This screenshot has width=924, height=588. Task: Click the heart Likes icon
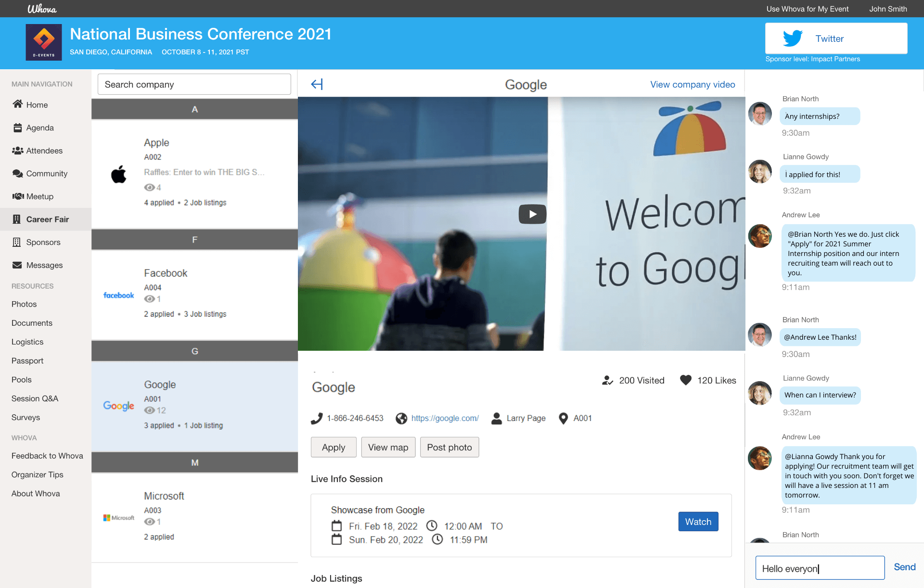(x=685, y=380)
